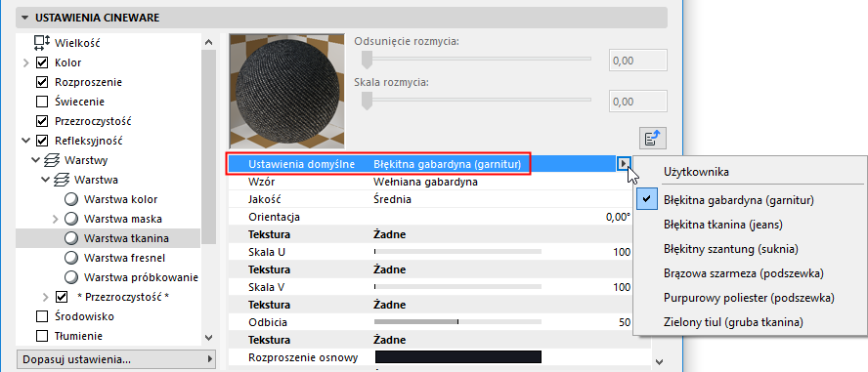Enable the Tłumienie checkbox
Image resolution: width=868 pixels, height=372 pixels.
coord(41,336)
